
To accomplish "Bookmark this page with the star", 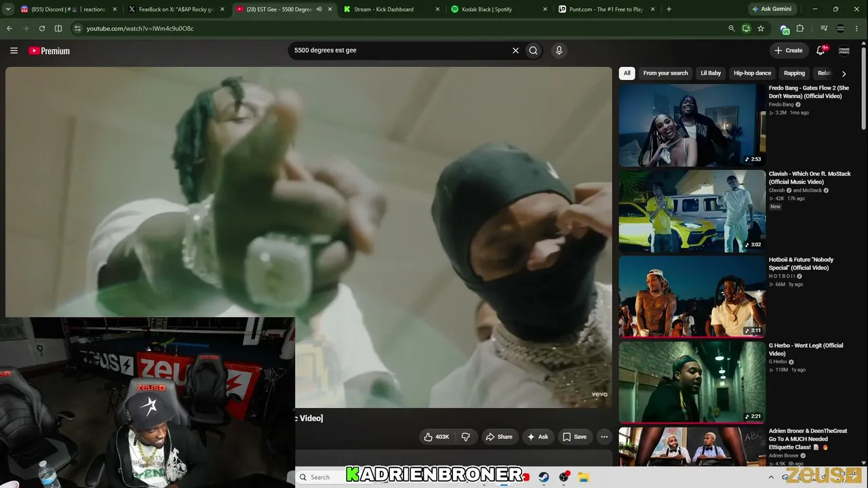I will point(761,28).
